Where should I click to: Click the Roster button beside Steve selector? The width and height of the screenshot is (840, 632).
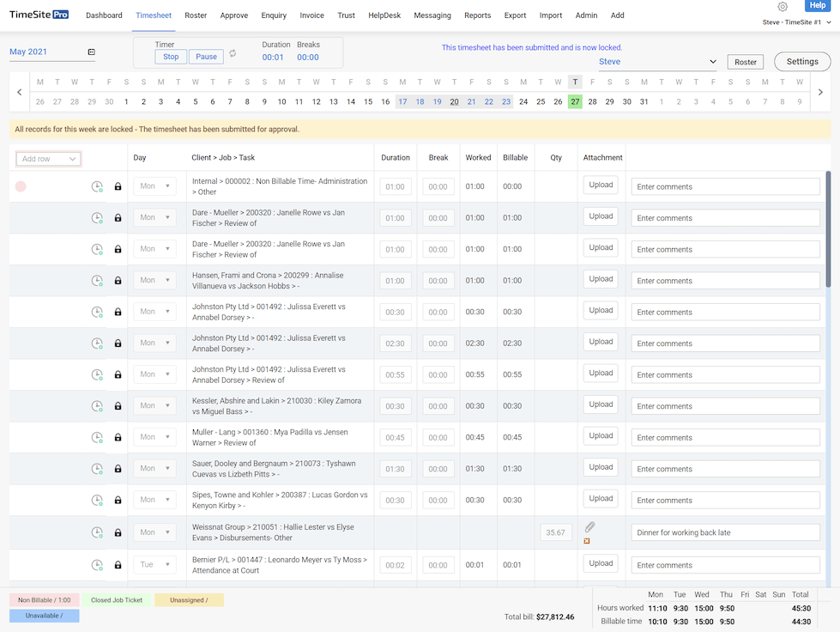745,62
